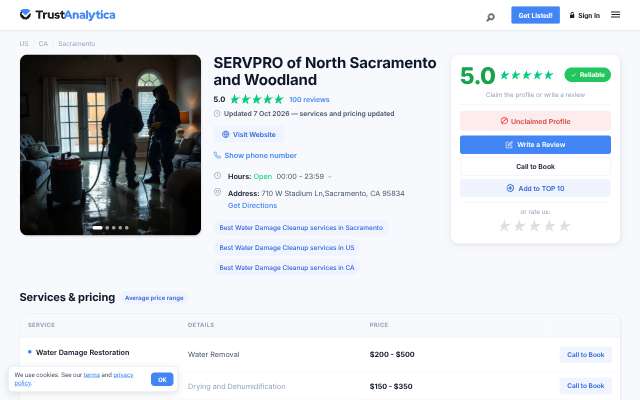Rate with the second gray star
This screenshot has width=640, height=400.
(x=519, y=226)
